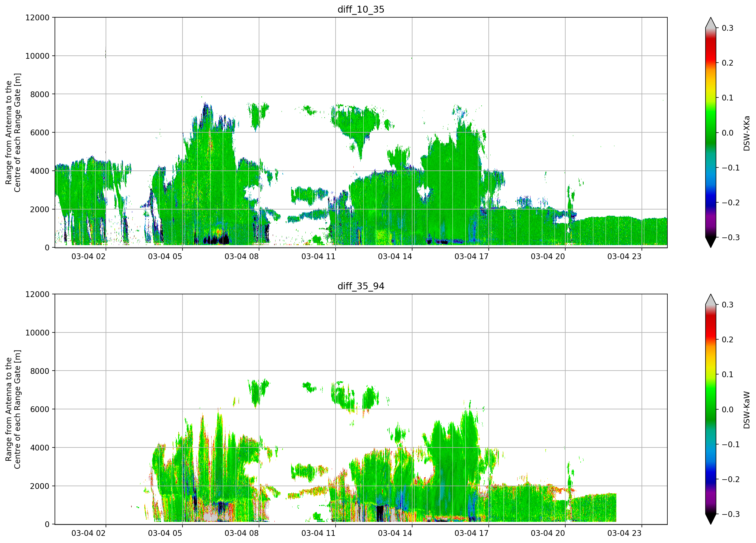Click '03-04 05' x-tick under diff_35_94
The image size is (756, 543).
[165, 533]
